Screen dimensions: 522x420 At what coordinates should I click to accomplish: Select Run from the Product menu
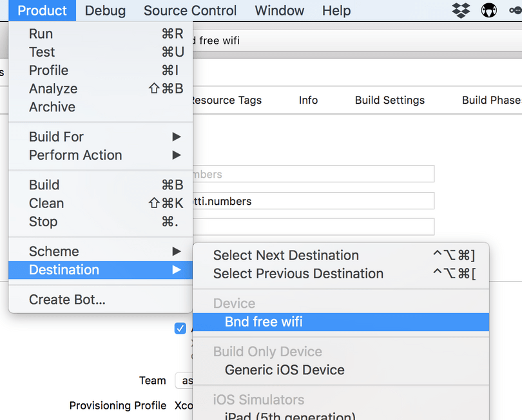pos(39,33)
